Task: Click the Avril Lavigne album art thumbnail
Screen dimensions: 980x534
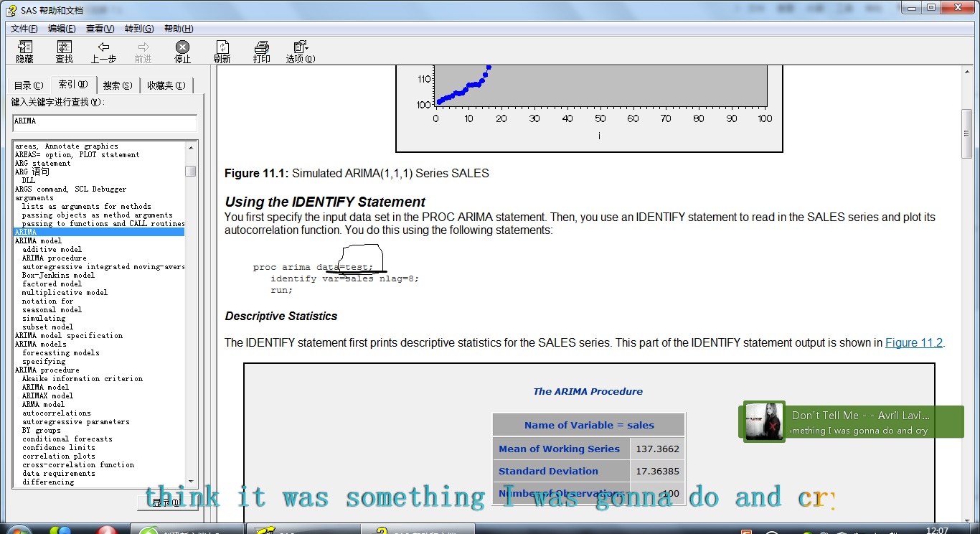Action: 764,422
